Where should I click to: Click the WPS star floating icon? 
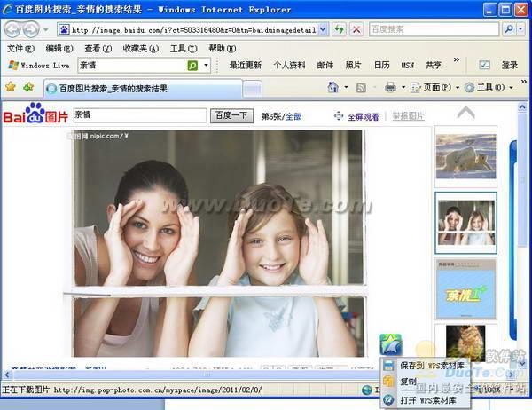pos(391,344)
